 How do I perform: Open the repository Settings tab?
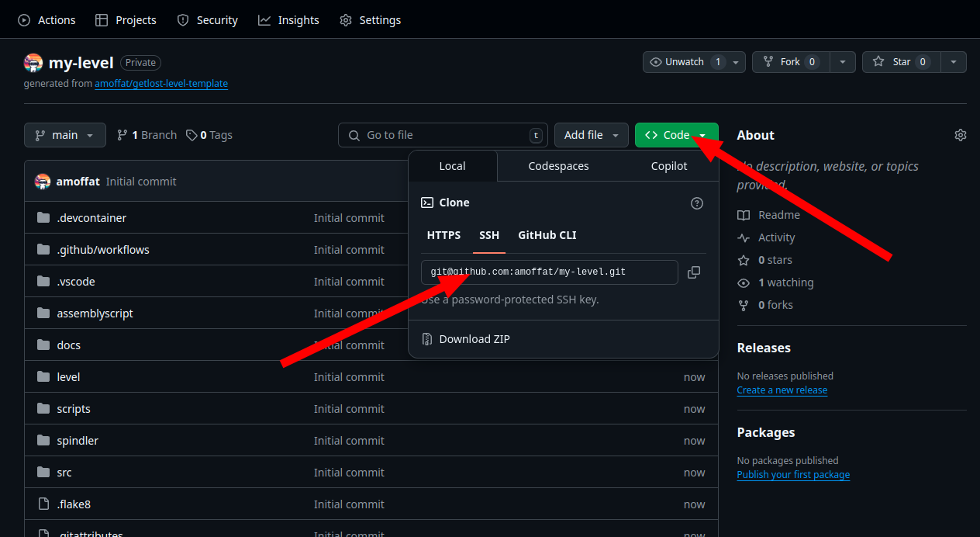(371, 20)
